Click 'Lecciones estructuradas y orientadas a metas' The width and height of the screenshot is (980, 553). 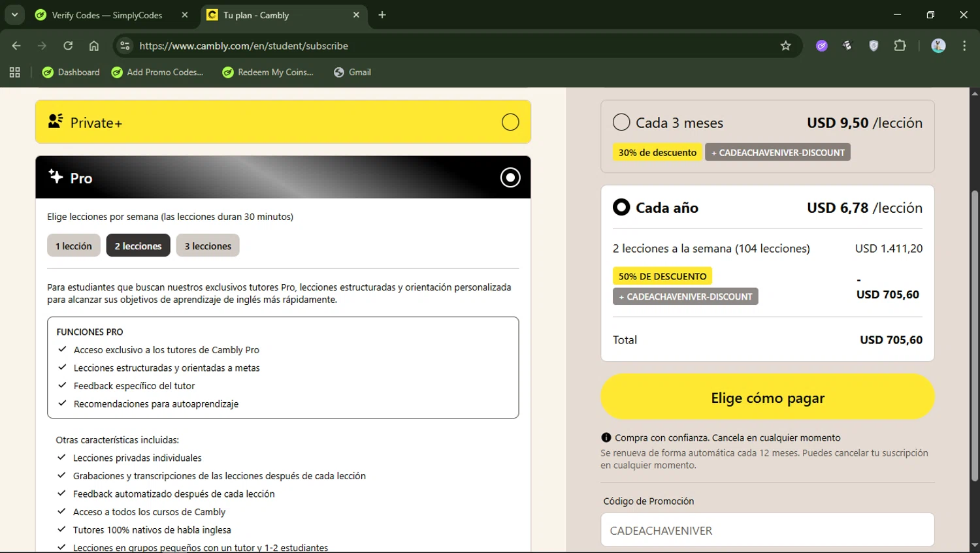167,368
